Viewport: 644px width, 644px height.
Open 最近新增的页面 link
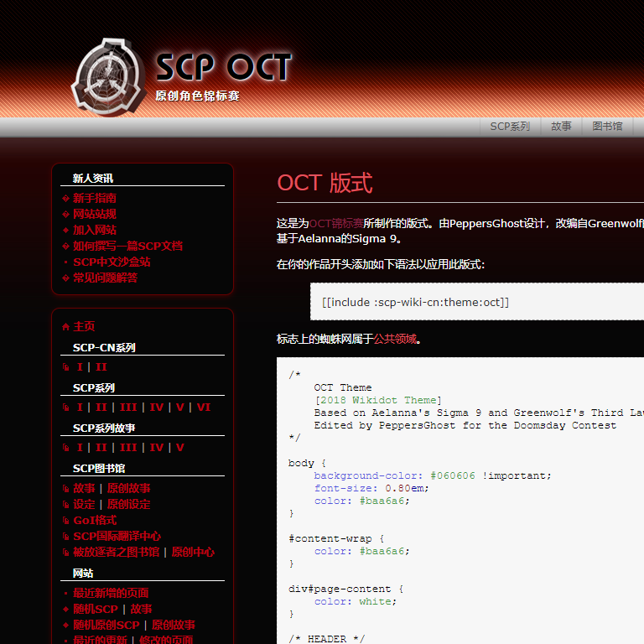pyautogui.click(x=111, y=593)
